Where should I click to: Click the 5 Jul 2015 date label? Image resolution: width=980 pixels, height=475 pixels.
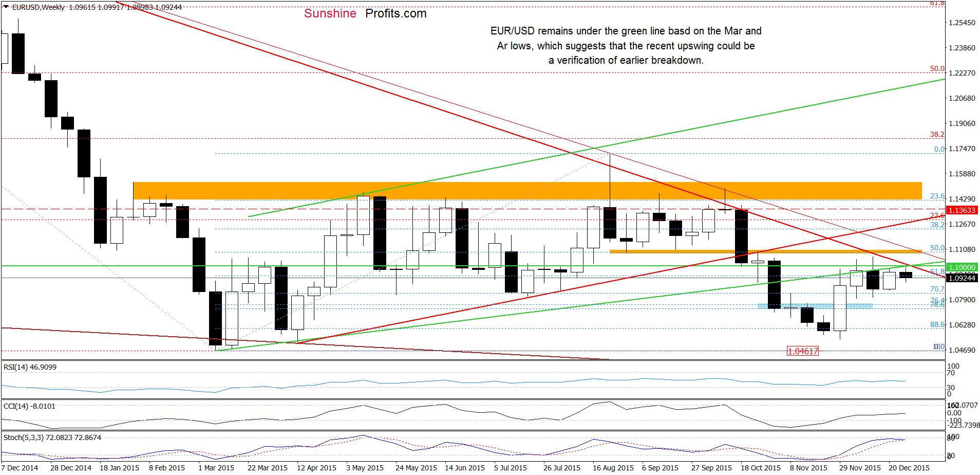coord(511,468)
